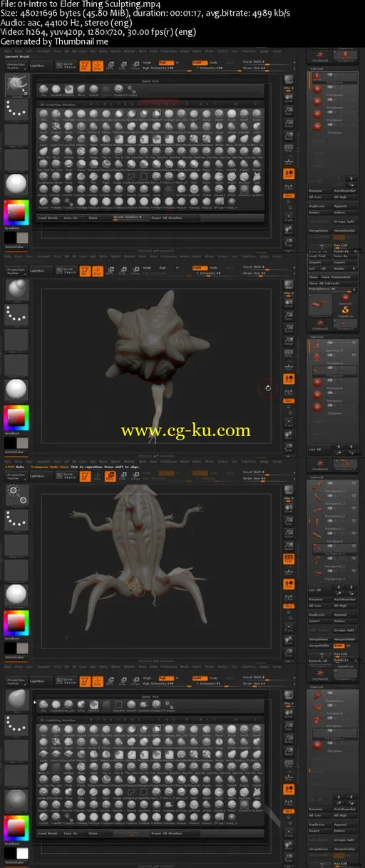Select the Scale icon in the first frame toolbar
The width and height of the screenshot is (365, 868).
click(123, 66)
